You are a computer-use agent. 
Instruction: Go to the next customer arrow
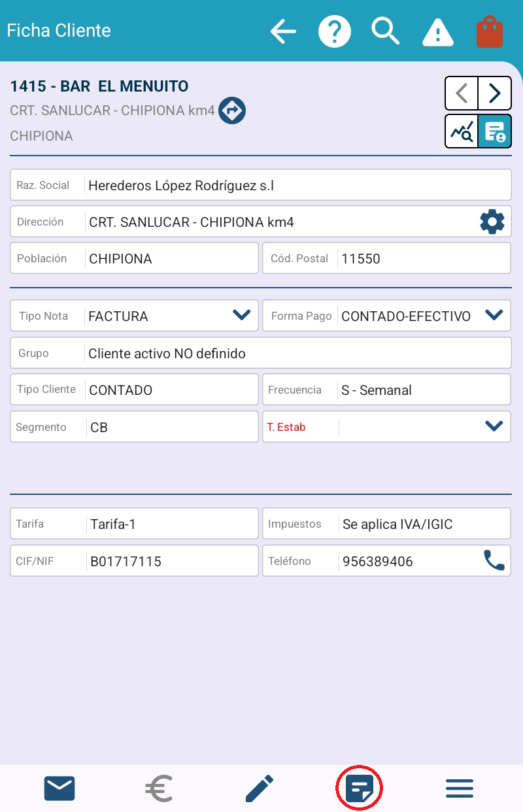(495, 93)
